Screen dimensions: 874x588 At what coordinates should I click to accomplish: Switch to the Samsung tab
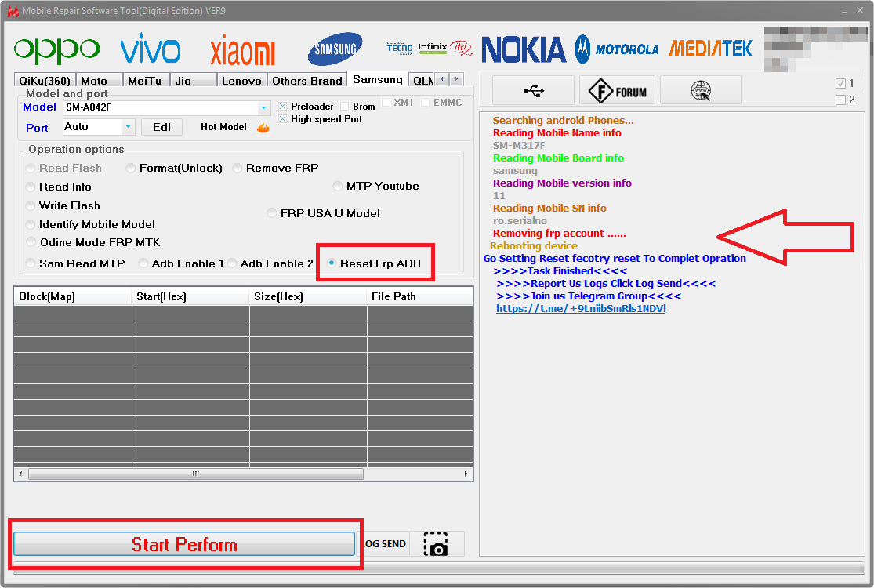tap(377, 79)
